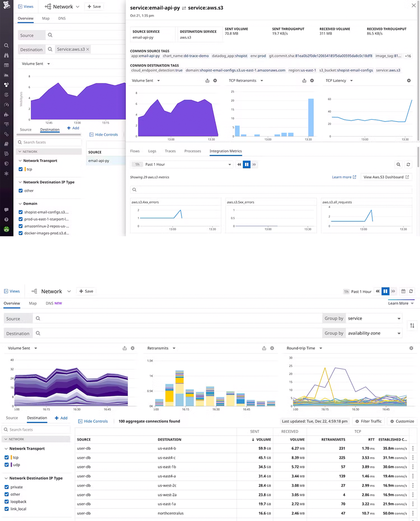Open search magnifier in the dark sidebar
The height and width of the screenshot is (521, 420).
[x=6, y=45]
